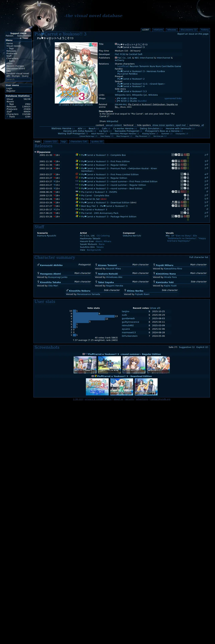Collapse the Japanese releases group
This screenshot has height=644, width=215.
35,152
